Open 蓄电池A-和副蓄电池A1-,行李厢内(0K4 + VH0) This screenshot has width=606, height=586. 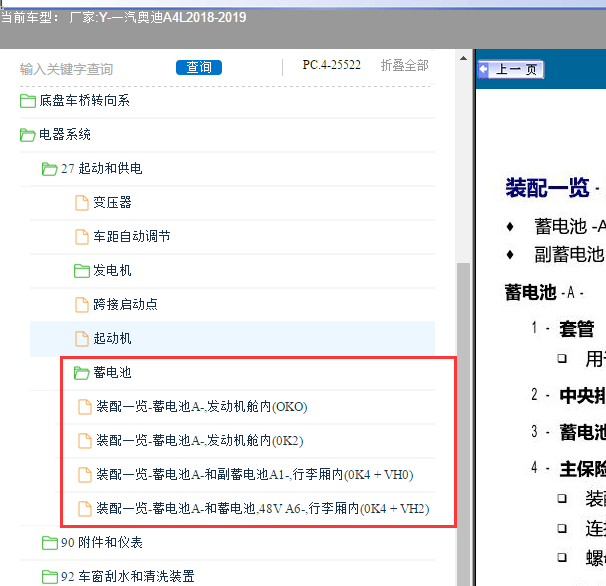click(x=255, y=475)
